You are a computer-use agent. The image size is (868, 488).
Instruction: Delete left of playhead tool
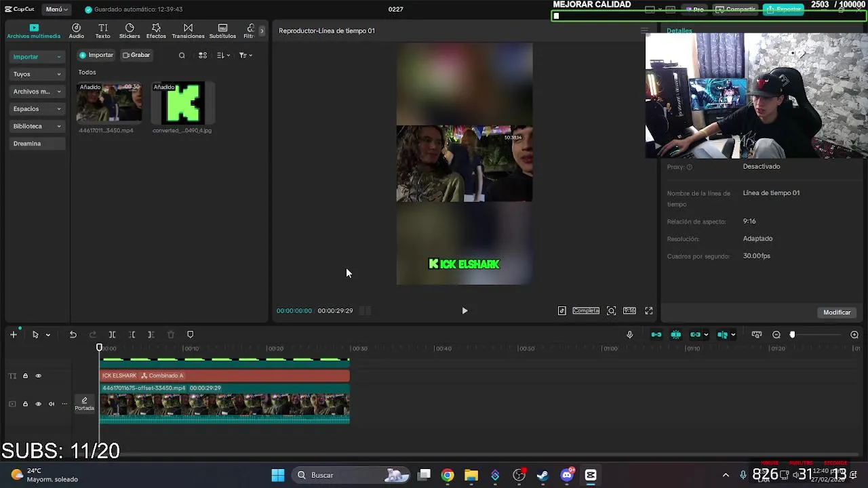click(x=132, y=335)
